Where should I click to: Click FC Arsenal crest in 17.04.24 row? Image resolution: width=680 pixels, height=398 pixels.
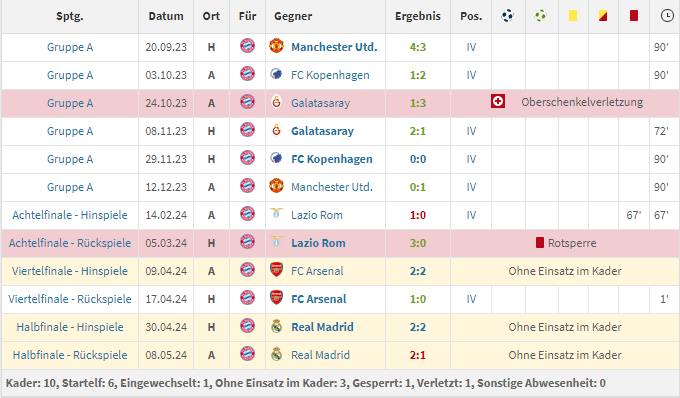click(x=276, y=298)
